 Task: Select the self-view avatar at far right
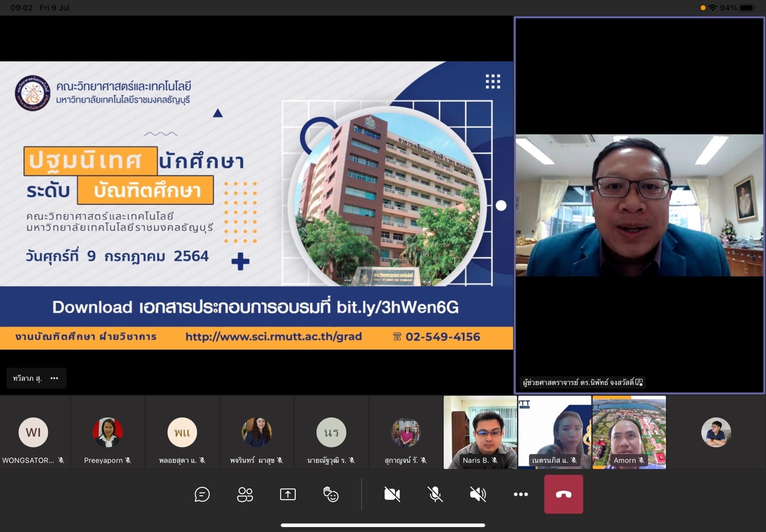[x=716, y=432]
